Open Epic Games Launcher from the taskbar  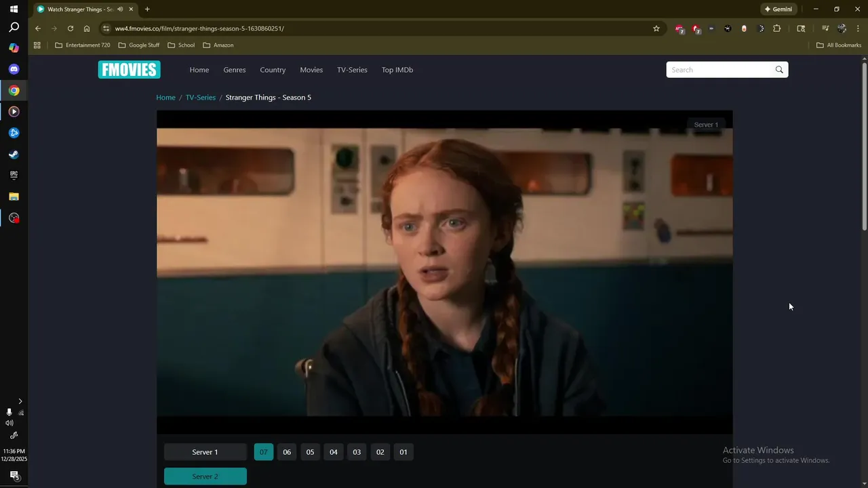tap(14, 175)
